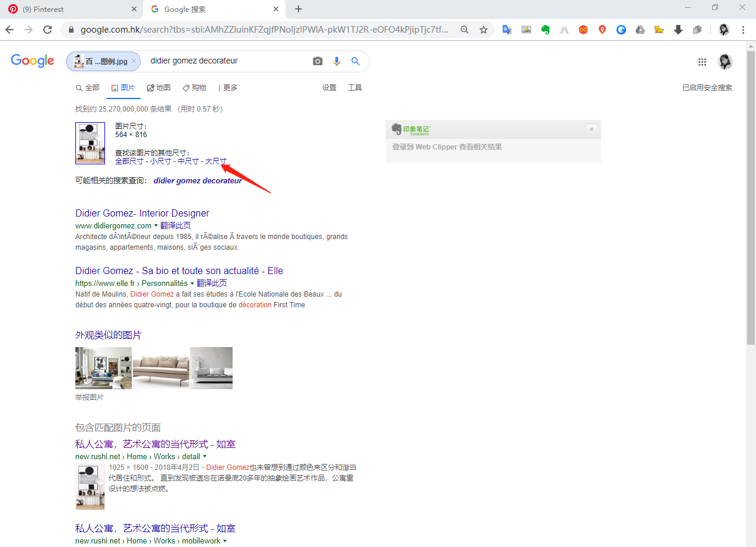Viewport: 756px width, 547px height.
Task: Open the gray copy-pages extension
Action: (x=697, y=30)
